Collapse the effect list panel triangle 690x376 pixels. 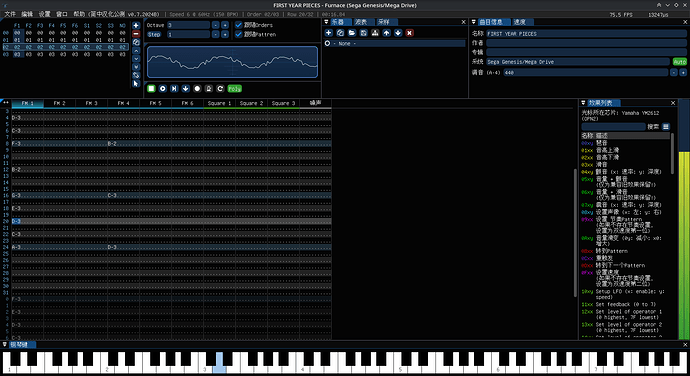coord(584,103)
